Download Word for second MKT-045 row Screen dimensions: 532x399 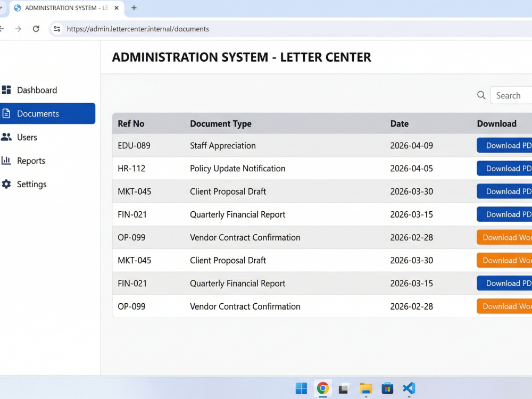[x=504, y=260]
